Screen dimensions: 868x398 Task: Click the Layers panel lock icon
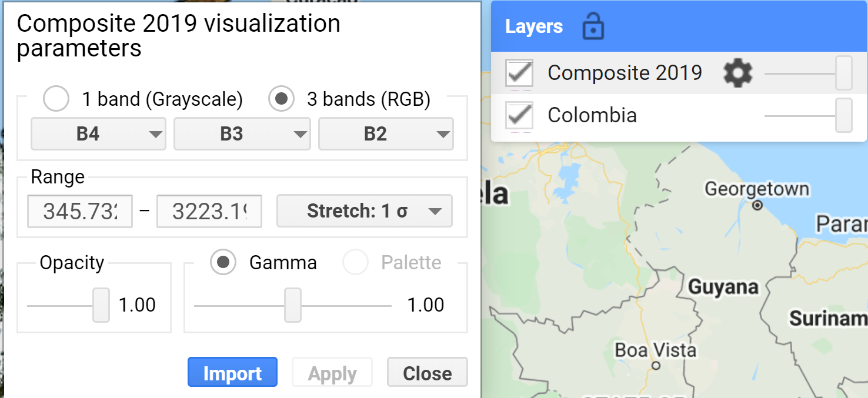593,26
